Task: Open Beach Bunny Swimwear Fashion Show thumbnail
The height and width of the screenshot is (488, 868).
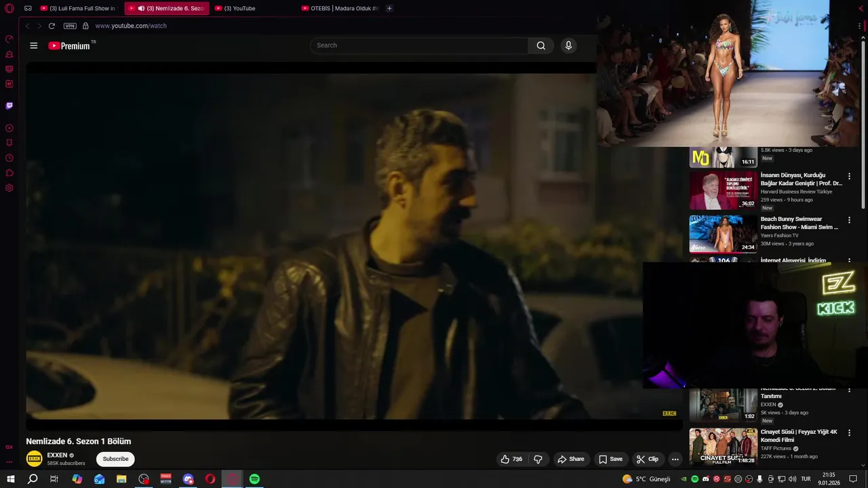Action: coord(723,234)
